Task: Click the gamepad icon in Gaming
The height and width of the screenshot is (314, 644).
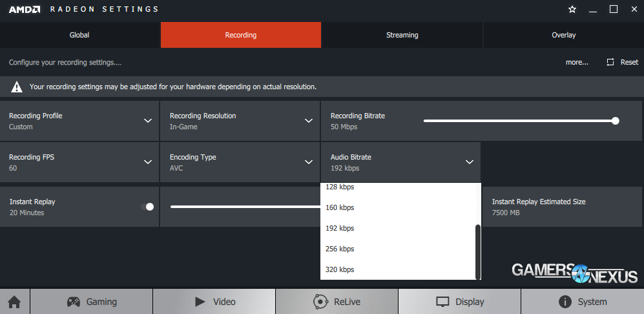Action: point(74,302)
